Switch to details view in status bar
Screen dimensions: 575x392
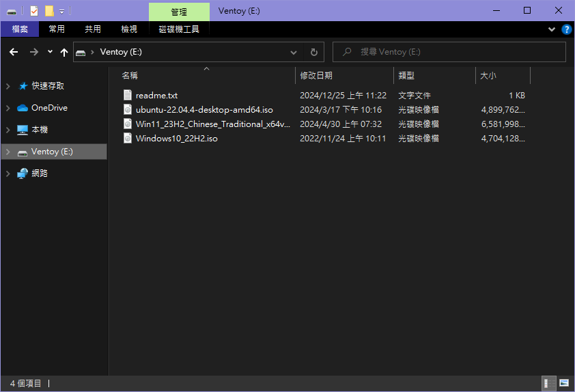pyautogui.click(x=549, y=384)
